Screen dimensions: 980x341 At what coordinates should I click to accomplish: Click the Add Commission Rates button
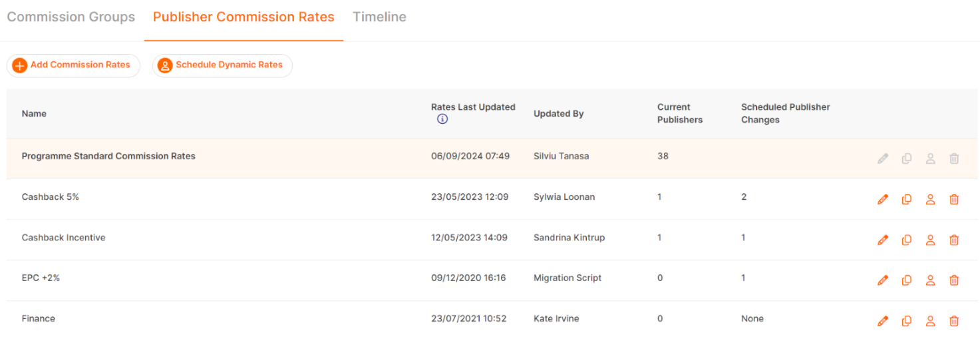pos(73,65)
